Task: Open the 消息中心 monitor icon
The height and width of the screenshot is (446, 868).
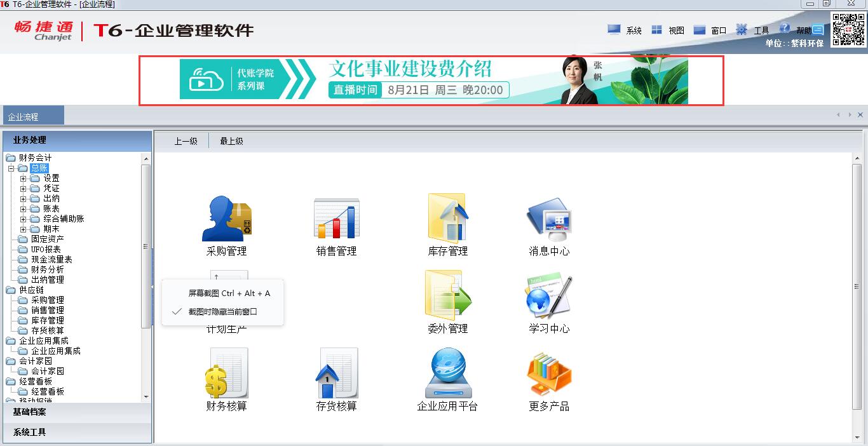Action: [550, 219]
